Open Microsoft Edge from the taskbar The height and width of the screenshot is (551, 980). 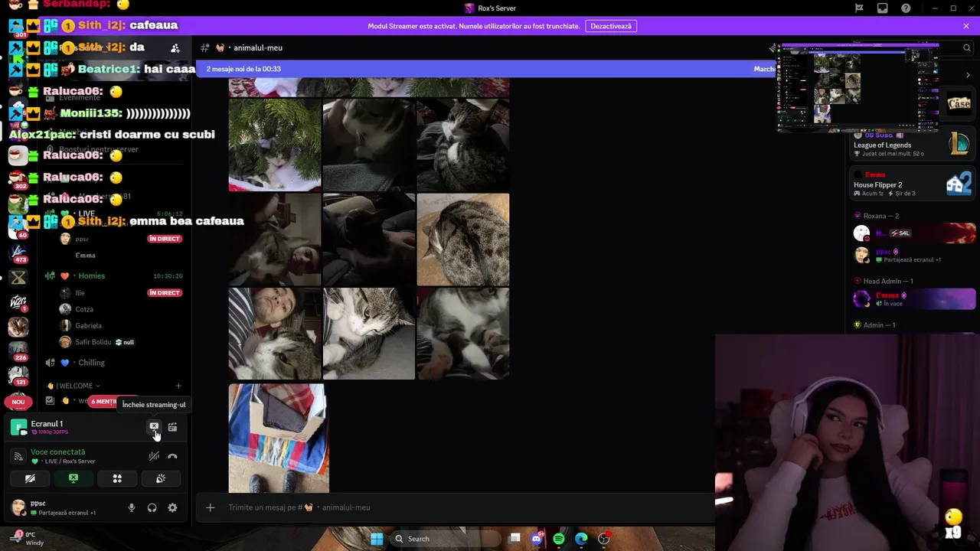pyautogui.click(x=581, y=539)
